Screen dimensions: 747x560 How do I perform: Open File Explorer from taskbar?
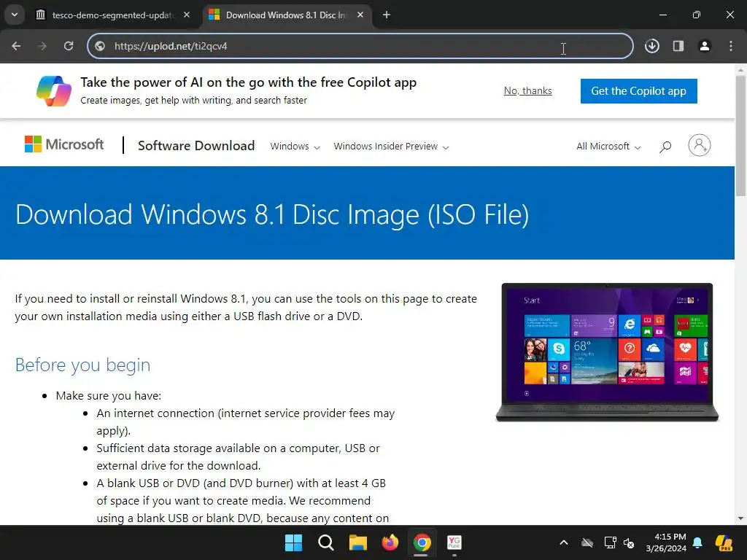click(357, 542)
